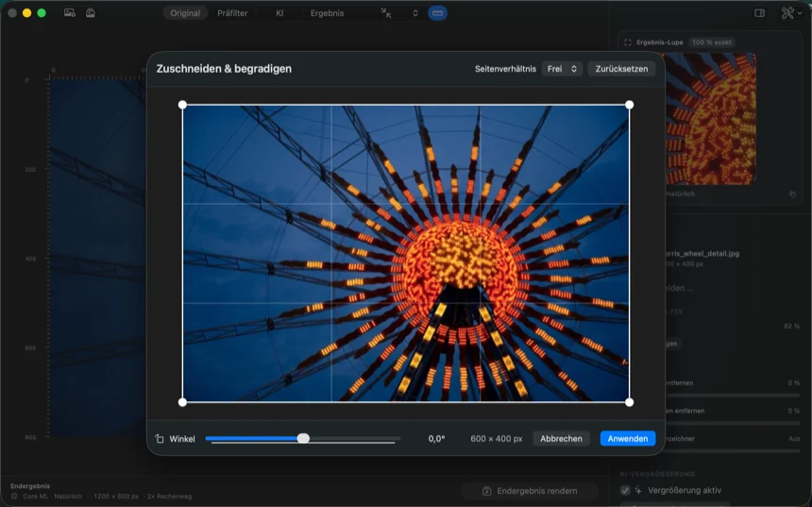The width and height of the screenshot is (812, 507).
Task: Click the Winkel angle slider knob
Action: tap(303, 439)
